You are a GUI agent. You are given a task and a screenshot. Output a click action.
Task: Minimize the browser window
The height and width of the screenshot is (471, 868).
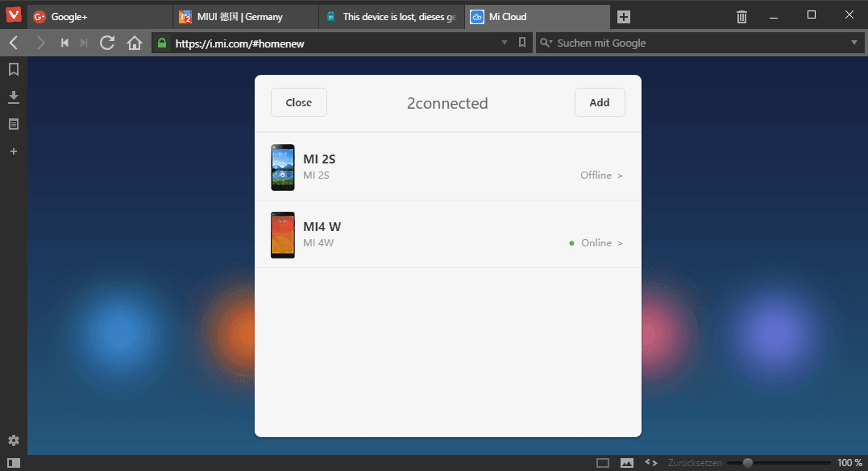pyautogui.click(x=774, y=17)
